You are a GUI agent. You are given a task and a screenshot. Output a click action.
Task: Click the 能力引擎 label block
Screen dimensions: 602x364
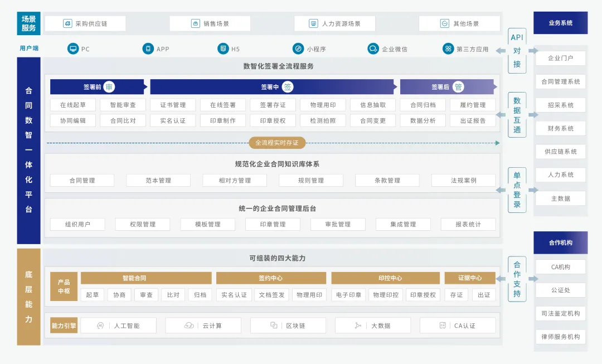[x=64, y=326]
